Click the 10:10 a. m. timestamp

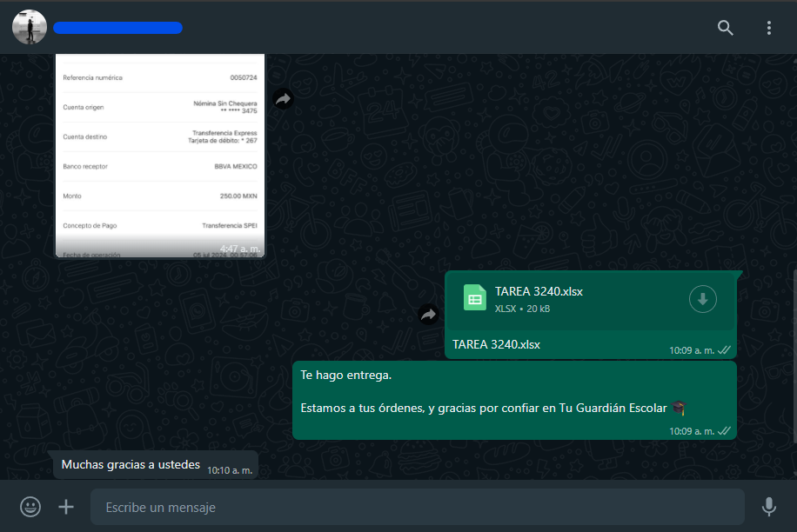pos(230,470)
